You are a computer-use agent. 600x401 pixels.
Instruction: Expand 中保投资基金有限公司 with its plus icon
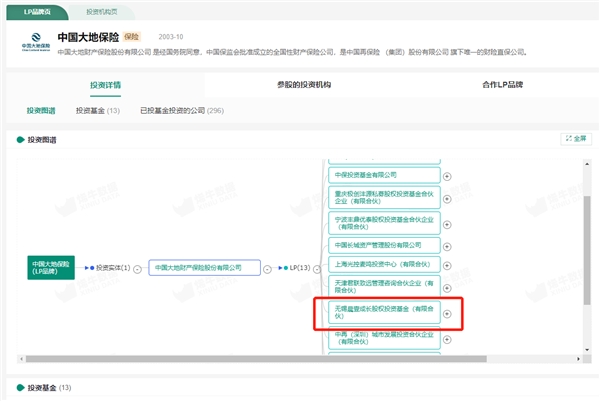pyautogui.click(x=447, y=176)
